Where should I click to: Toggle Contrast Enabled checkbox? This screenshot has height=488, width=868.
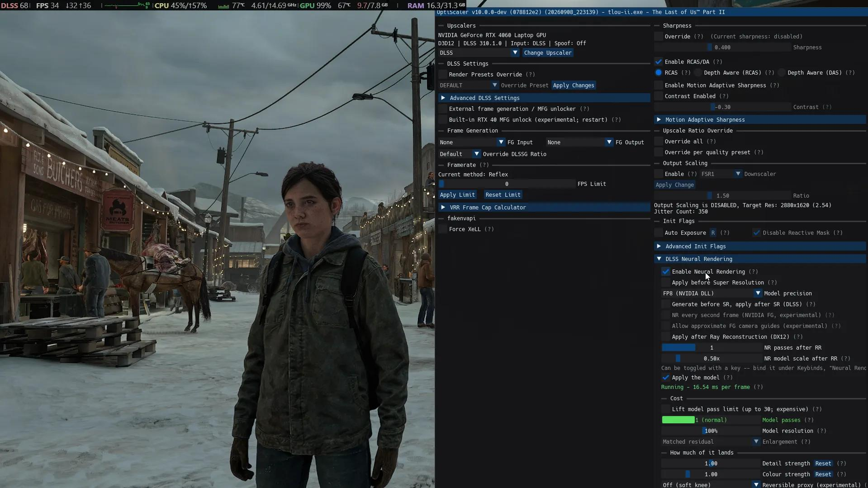(x=659, y=96)
